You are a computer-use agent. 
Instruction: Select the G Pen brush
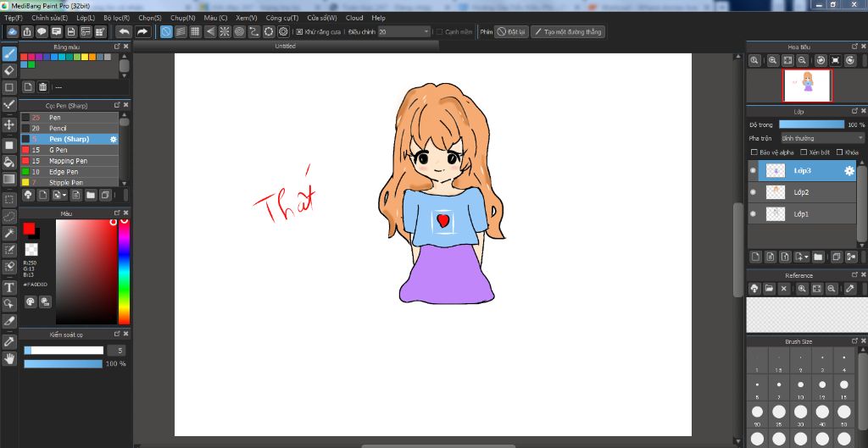[x=70, y=150]
